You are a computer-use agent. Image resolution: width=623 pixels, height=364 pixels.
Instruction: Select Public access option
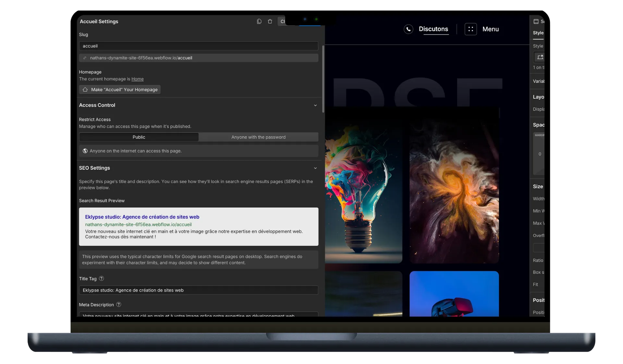(139, 137)
